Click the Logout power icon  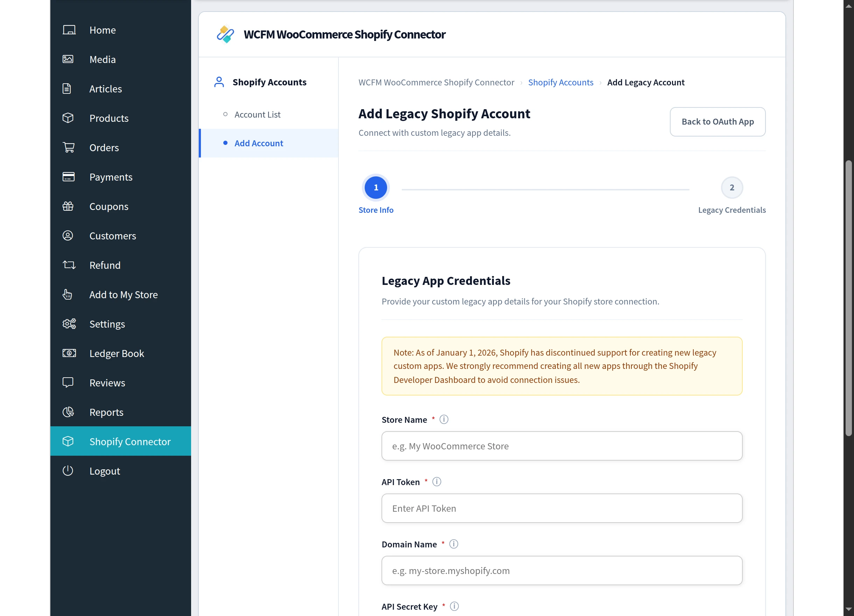point(68,471)
